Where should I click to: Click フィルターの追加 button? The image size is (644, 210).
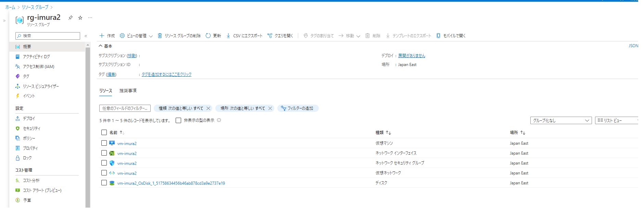[x=298, y=108]
